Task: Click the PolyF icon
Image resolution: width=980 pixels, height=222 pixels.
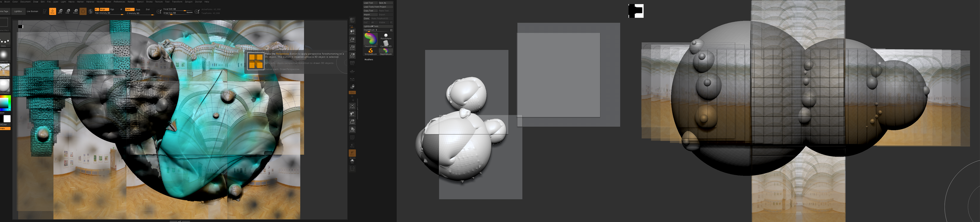Action: [352, 138]
